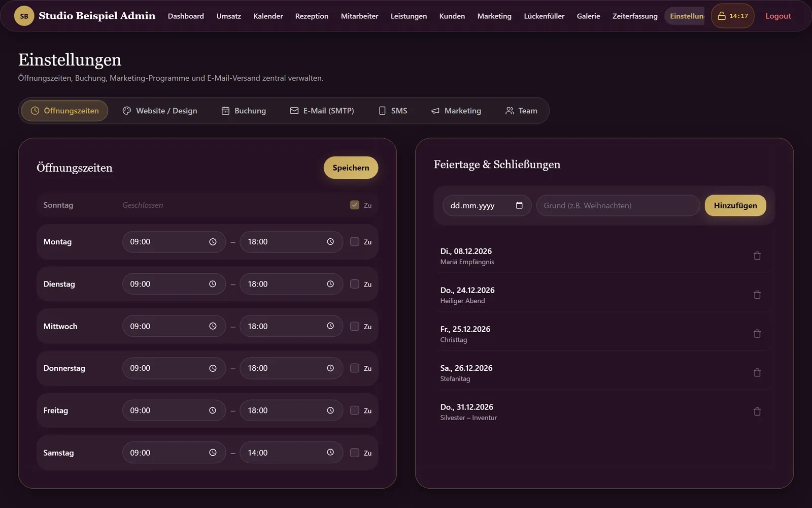
Task: Go to Kalender in top navigation
Action: pyautogui.click(x=268, y=16)
